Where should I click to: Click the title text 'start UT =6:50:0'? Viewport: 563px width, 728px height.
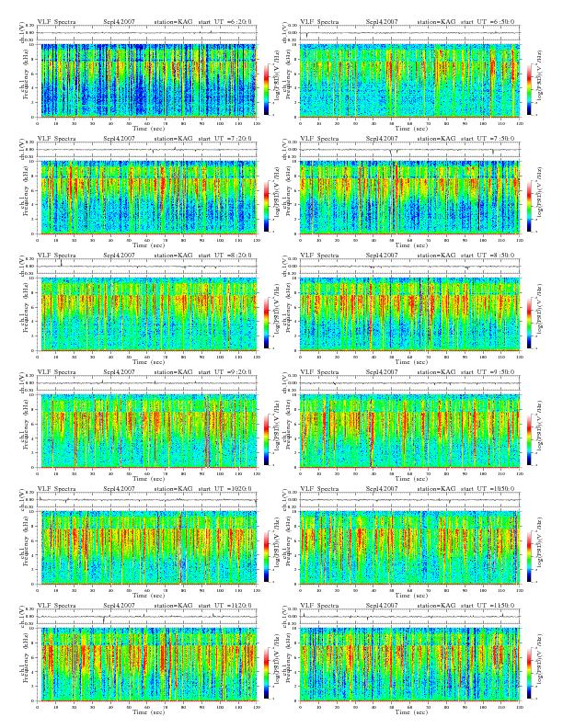[x=488, y=21]
